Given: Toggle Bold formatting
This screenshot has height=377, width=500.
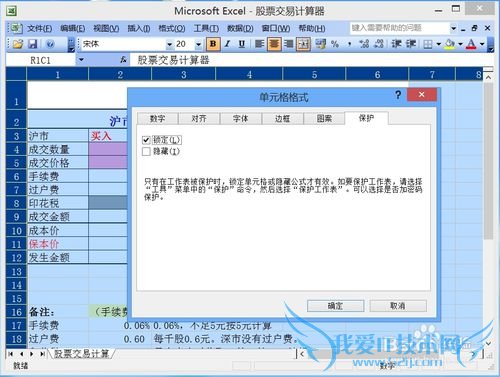Looking at the screenshot, I should [213, 44].
